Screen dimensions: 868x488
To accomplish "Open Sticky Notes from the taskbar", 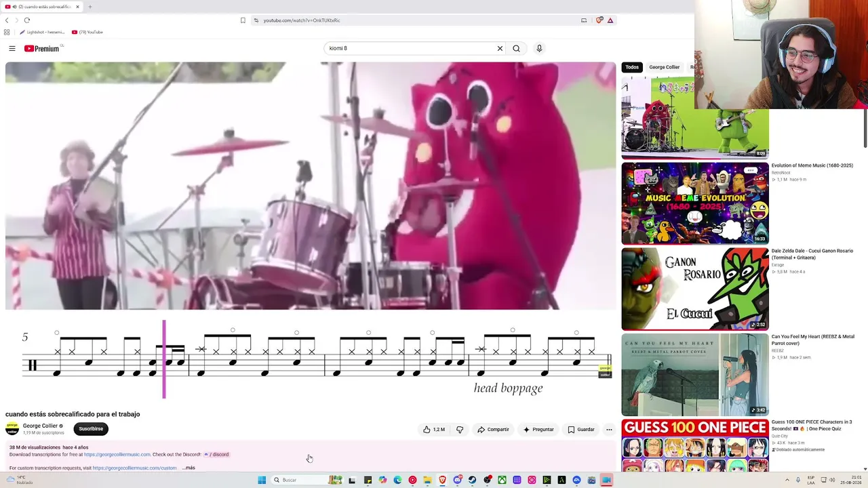I will pyautogui.click(x=368, y=480).
